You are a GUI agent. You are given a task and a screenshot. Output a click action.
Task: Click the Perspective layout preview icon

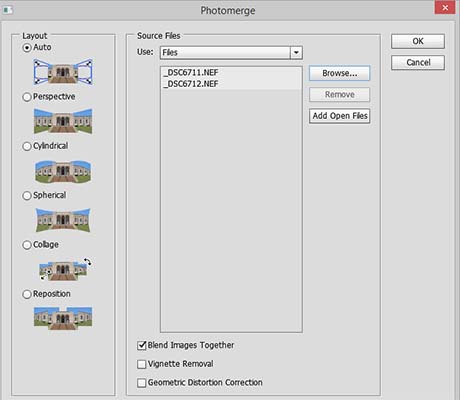tap(63, 121)
